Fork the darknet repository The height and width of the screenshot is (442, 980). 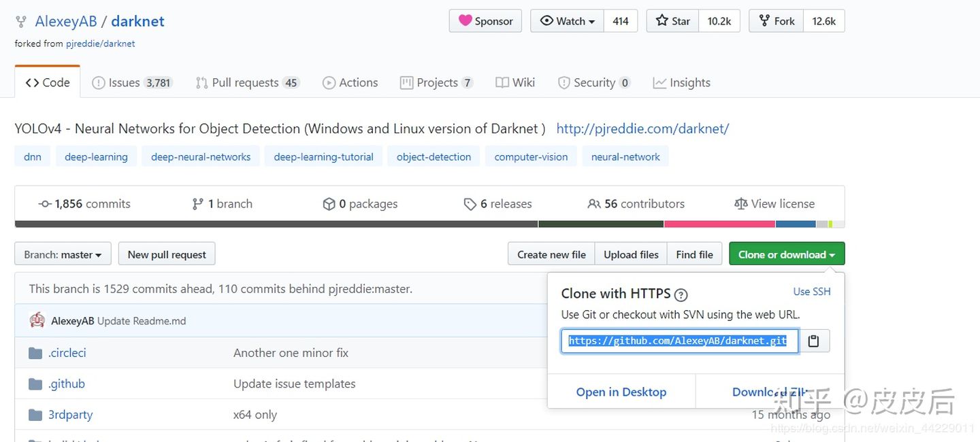[777, 21]
